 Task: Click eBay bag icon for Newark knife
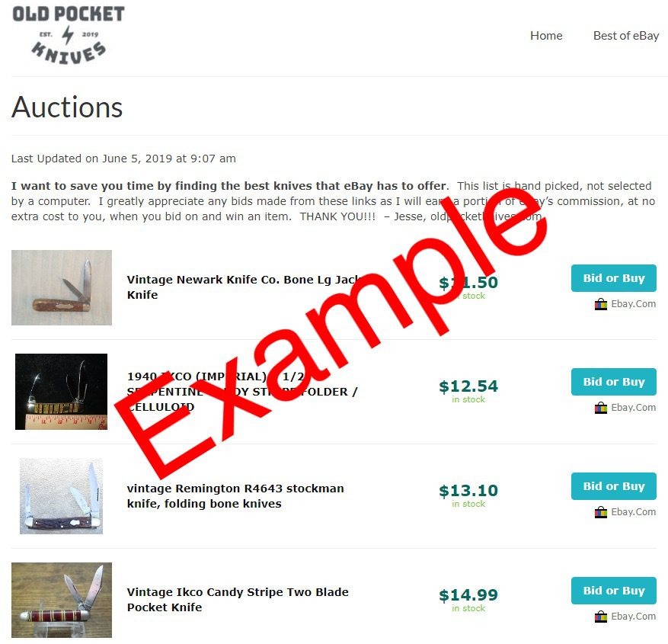601,304
